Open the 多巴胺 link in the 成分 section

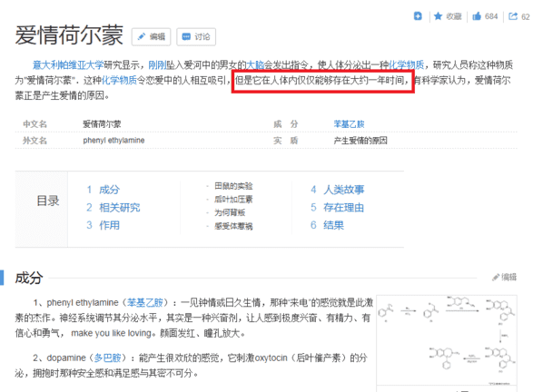point(108,358)
